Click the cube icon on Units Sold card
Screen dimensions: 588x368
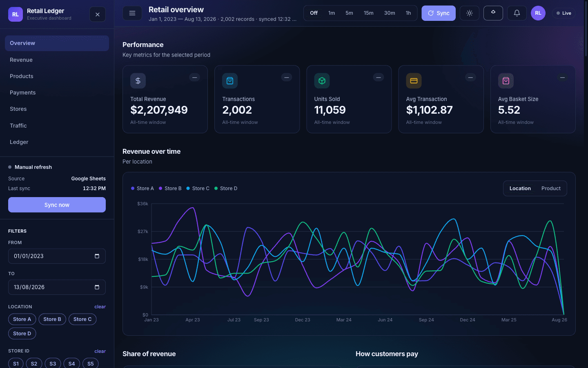click(322, 81)
